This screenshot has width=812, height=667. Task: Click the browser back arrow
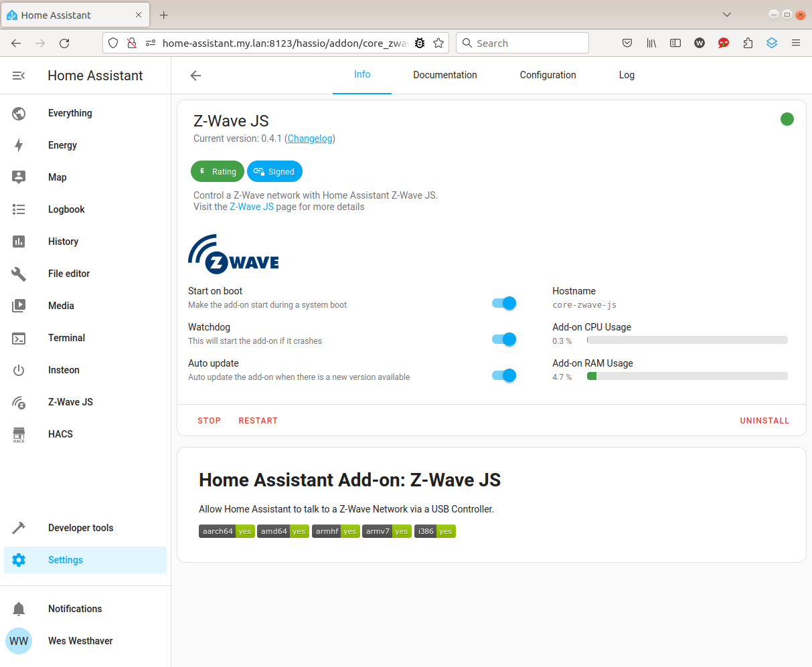pyautogui.click(x=16, y=43)
